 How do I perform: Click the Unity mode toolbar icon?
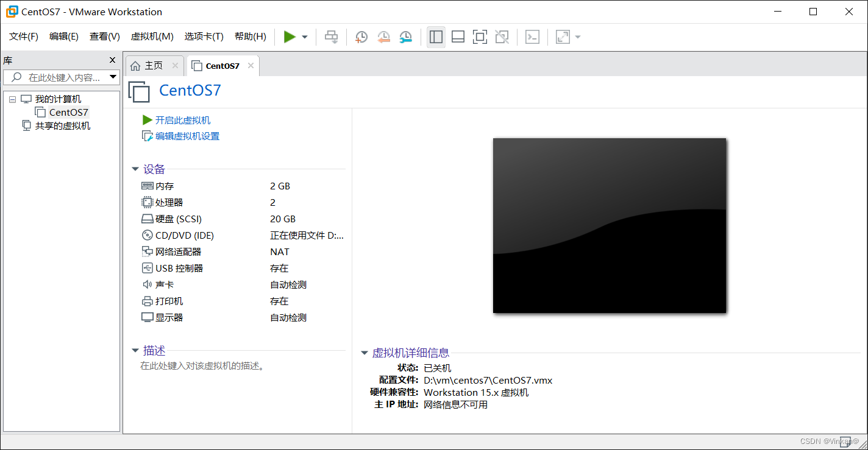point(502,37)
